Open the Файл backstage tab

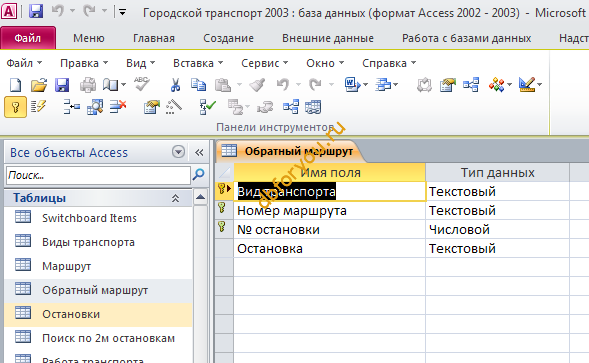[28, 38]
